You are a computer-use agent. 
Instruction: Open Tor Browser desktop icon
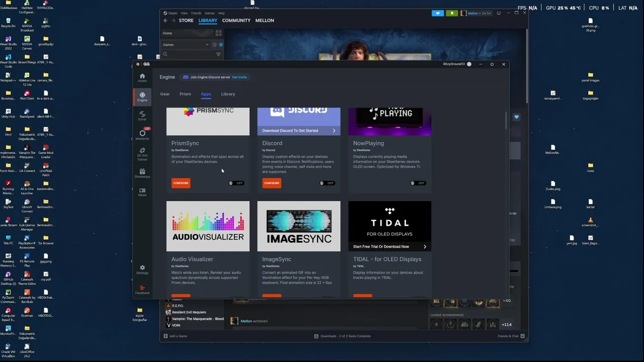point(46,240)
